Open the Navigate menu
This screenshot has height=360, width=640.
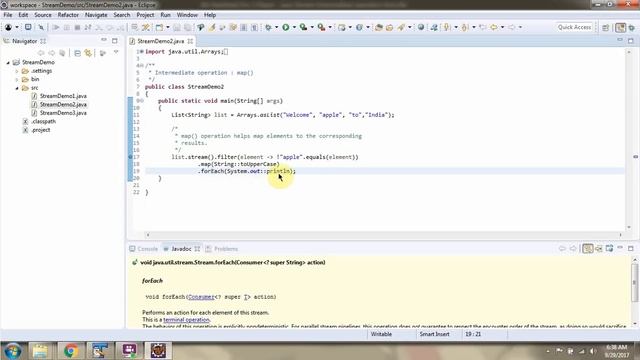click(96, 15)
